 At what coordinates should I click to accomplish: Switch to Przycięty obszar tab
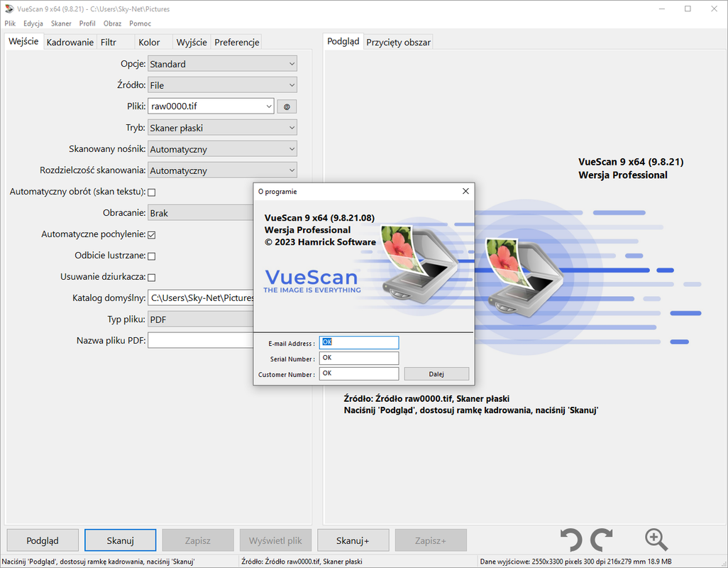398,43
